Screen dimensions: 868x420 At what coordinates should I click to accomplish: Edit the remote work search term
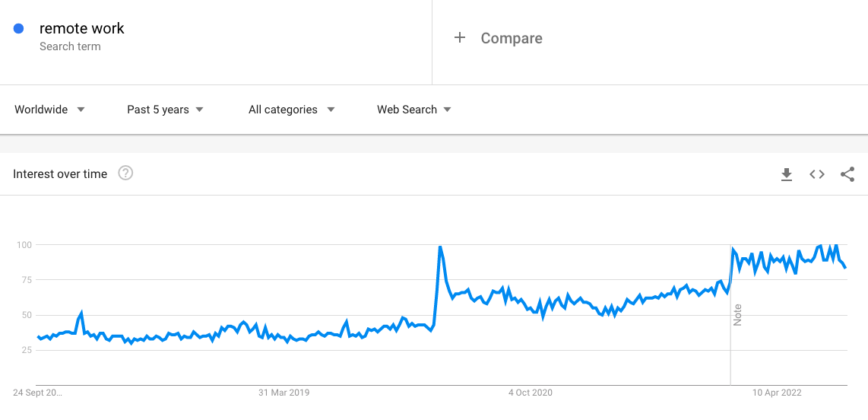click(x=82, y=28)
